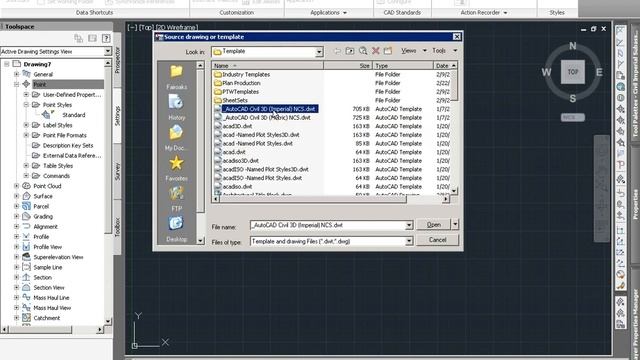Click the Point Cloud node icon
The width and height of the screenshot is (640, 360).
click(27, 186)
